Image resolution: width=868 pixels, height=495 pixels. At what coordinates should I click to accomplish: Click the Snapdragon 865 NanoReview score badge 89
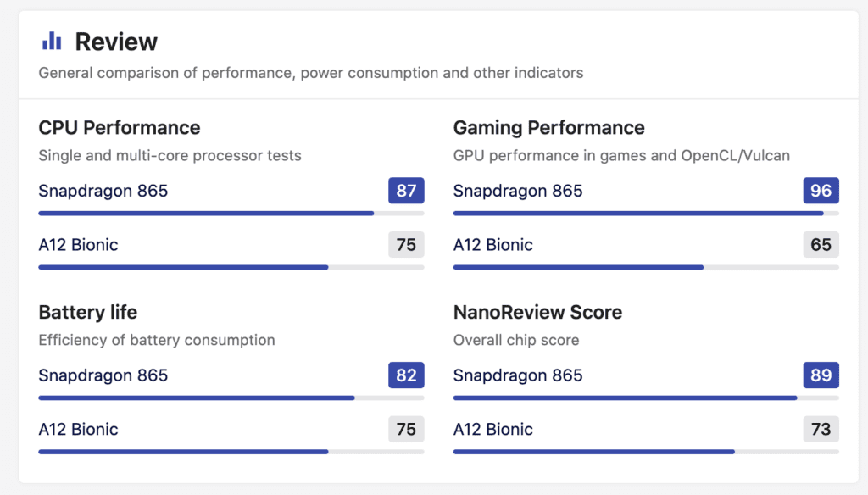(x=821, y=375)
